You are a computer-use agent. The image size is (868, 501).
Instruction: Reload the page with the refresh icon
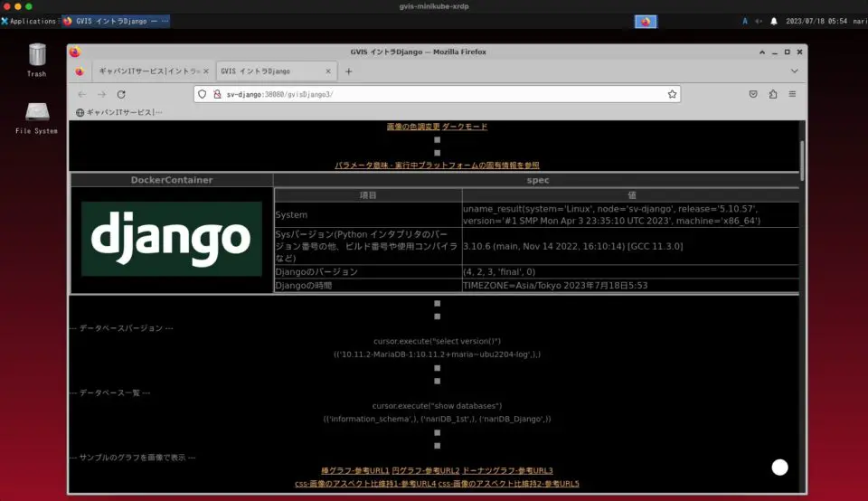(121, 94)
